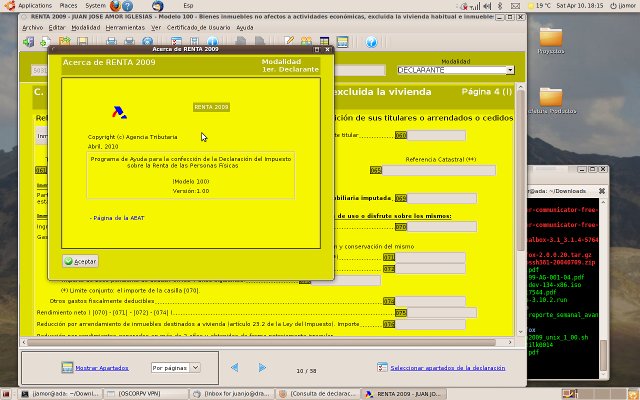
Task: Open the Proyectos desktop folder
Action: tap(551, 40)
